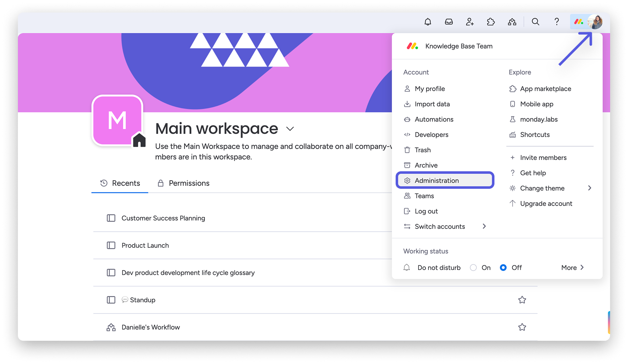Click the Knowledge Base Team account header
Viewport: 628px width, 364px height.
pos(459,46)
